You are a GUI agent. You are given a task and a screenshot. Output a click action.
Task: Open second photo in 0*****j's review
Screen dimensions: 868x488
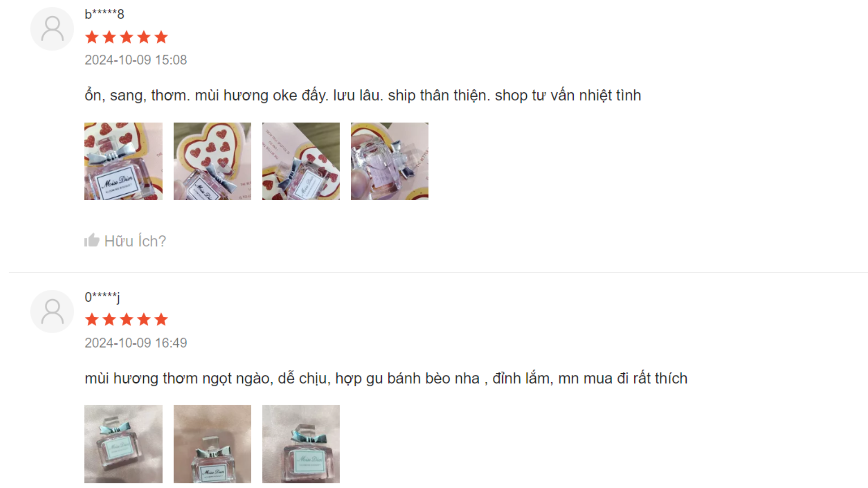(x=212, y=444)
